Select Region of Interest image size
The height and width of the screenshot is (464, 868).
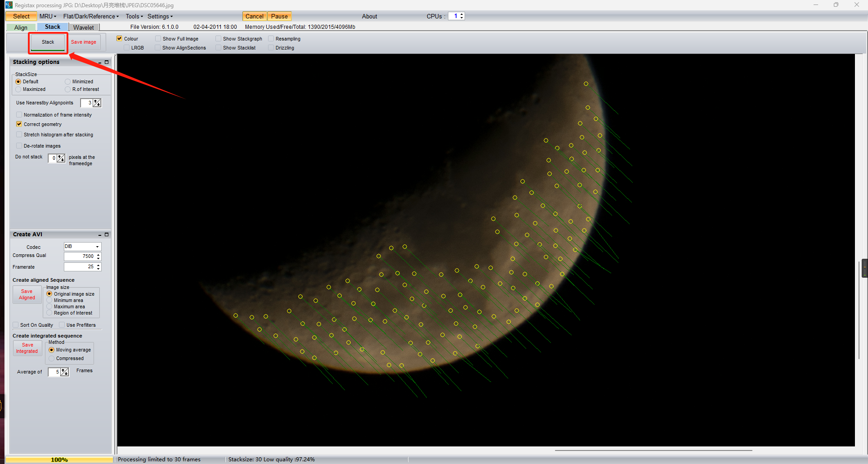pos(49,313)
